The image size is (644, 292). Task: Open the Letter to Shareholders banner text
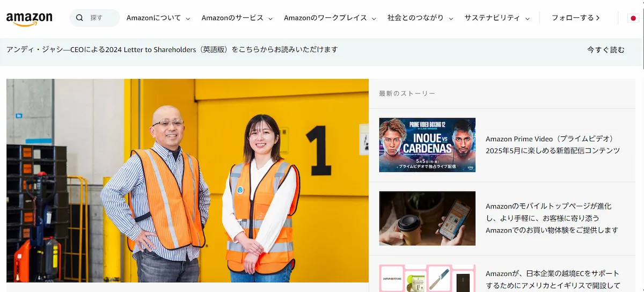[x=172, y=49]
